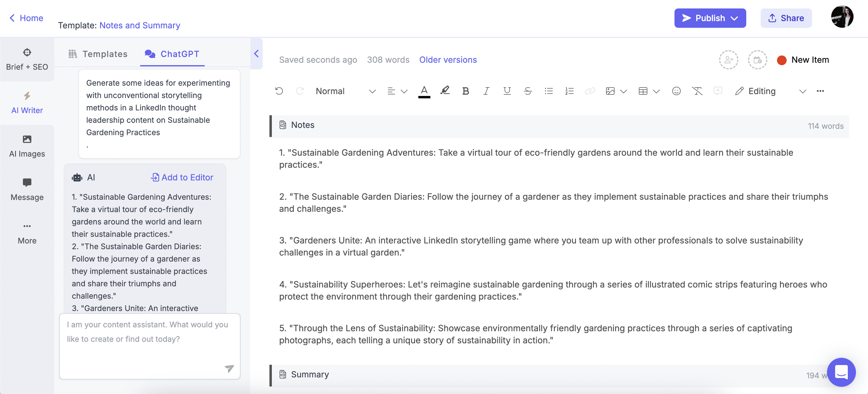Open user profile avatar
This screenshot has height=394, width=868.
(841, 17)
